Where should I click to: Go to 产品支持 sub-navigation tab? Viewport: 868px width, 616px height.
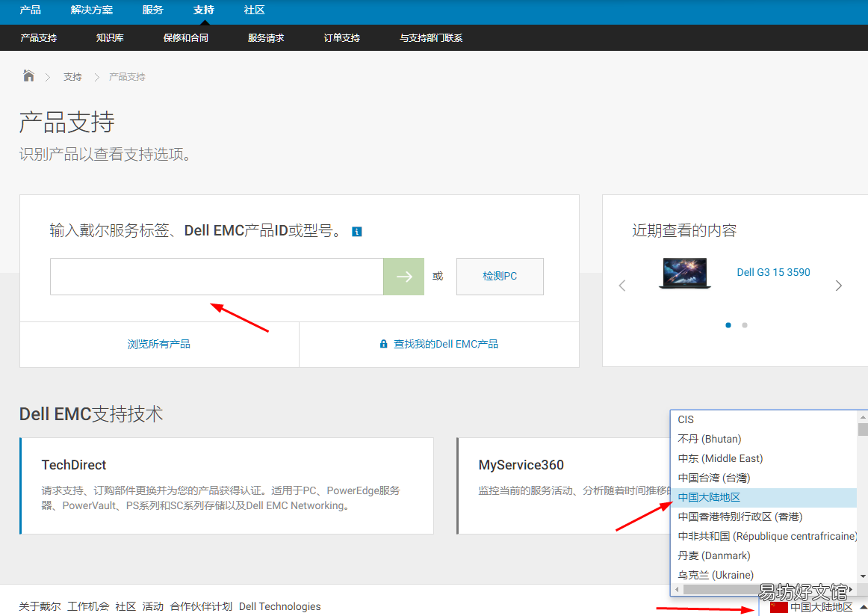[39, 37]
